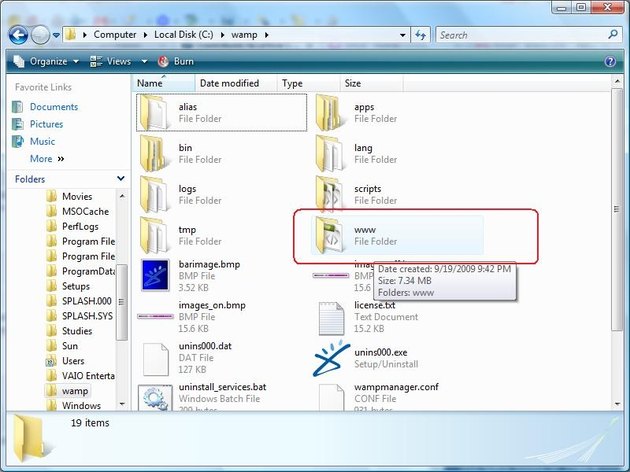Select the tmp folder icon

[x=153, y=236]
